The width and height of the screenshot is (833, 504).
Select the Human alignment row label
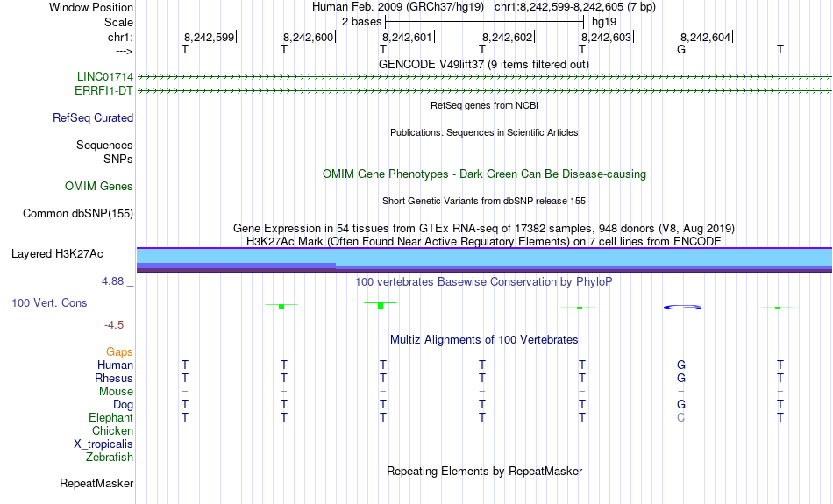coord(115,365)
